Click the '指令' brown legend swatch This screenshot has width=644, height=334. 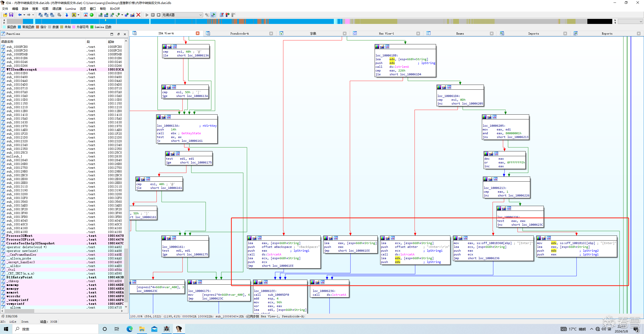[x=38, y=27]
